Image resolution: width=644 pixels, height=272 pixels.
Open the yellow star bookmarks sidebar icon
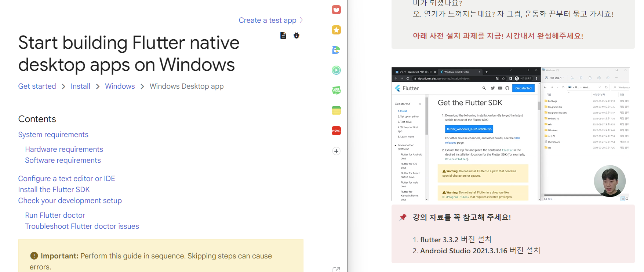[x=336, y=30]
